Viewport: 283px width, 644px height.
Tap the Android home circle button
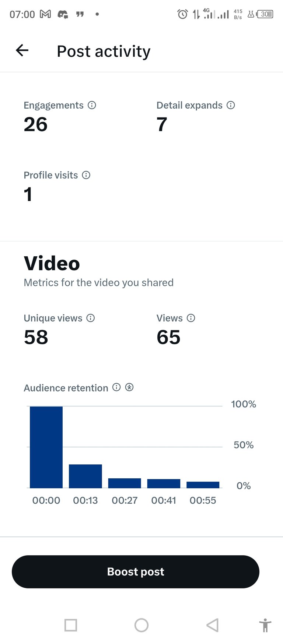click(x=141, y=625)
